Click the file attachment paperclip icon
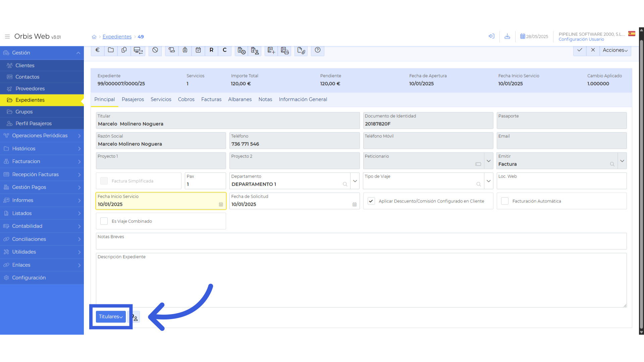The image size is (644, 362). click(x=301, y=50)
